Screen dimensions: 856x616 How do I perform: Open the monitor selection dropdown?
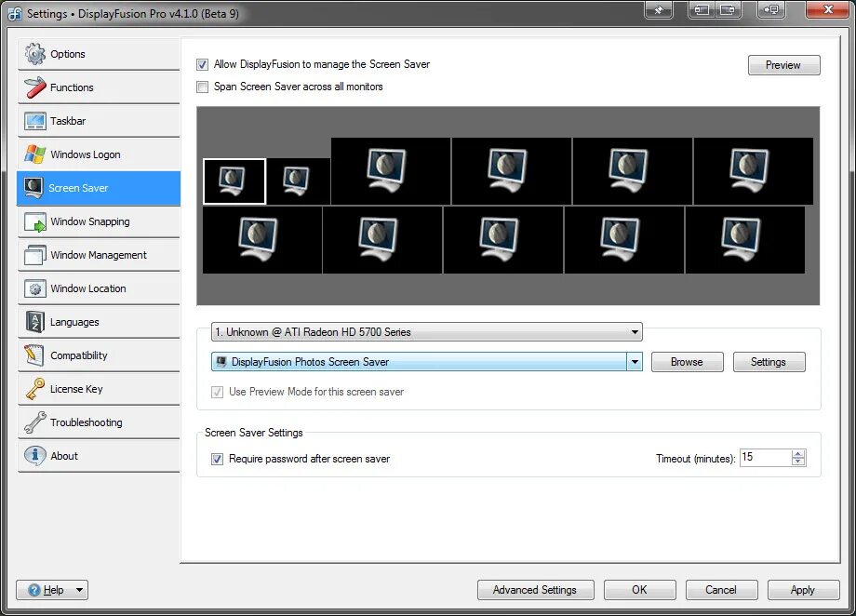pyautogui.click(x=427, y=332)
